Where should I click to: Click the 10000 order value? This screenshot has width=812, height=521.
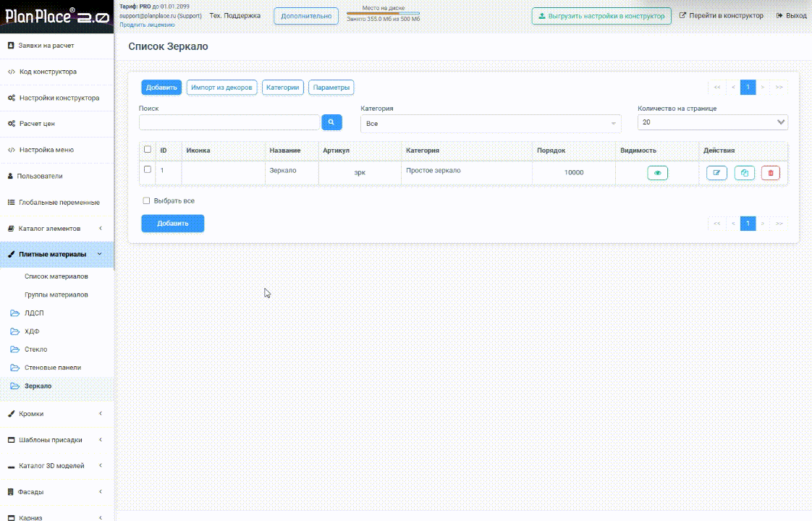coord(574,172)
